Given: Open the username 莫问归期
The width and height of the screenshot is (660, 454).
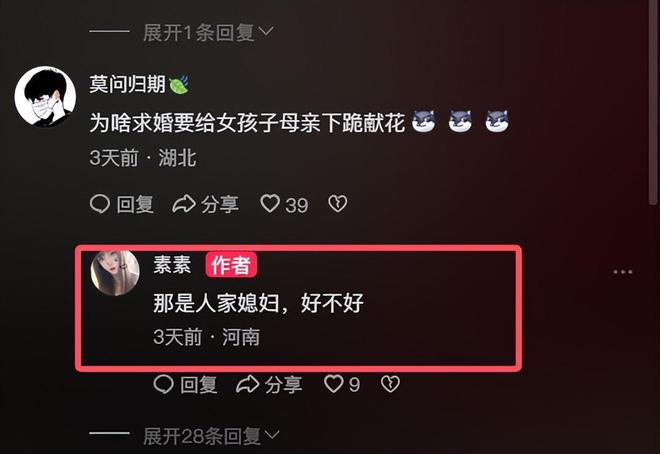Looking at the screenshot, I should [x=127, y=85].
